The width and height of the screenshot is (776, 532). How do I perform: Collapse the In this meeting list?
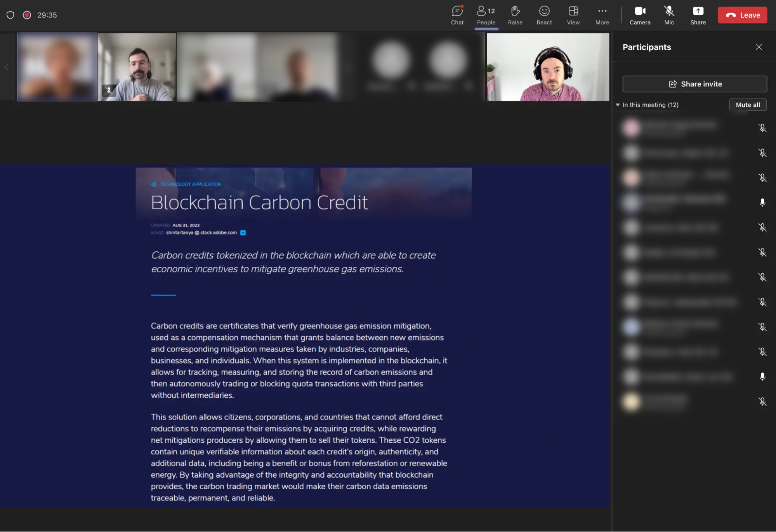click(618, 105)
